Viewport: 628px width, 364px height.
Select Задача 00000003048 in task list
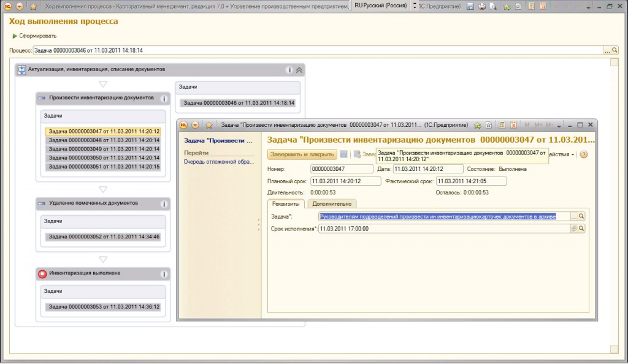[x=103, y=140]
